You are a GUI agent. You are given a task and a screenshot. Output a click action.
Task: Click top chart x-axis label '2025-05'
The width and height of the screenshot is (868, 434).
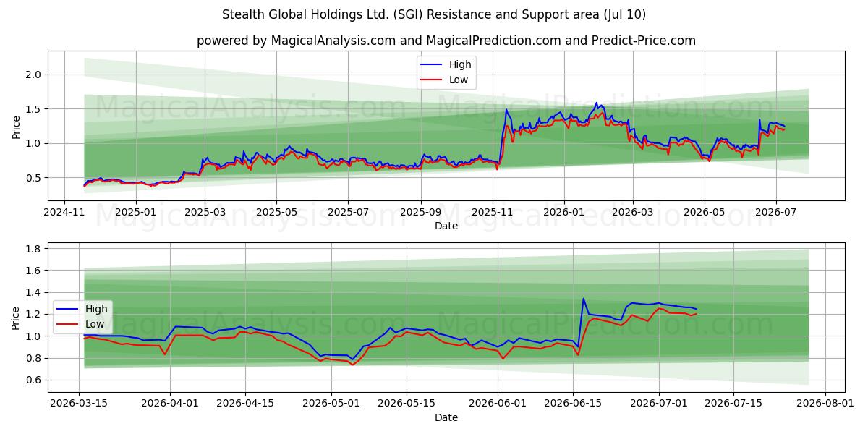[x=276, y=213]
